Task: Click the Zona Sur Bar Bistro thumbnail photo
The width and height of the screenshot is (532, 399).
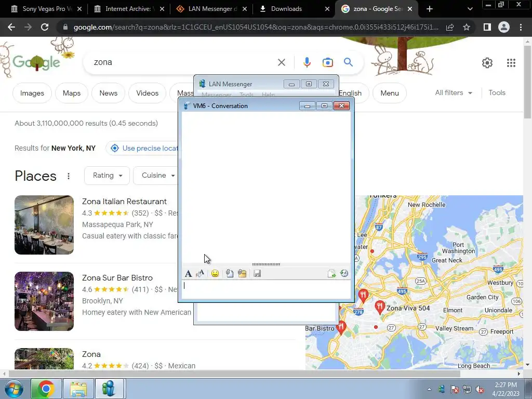Action: click(44, 301)
